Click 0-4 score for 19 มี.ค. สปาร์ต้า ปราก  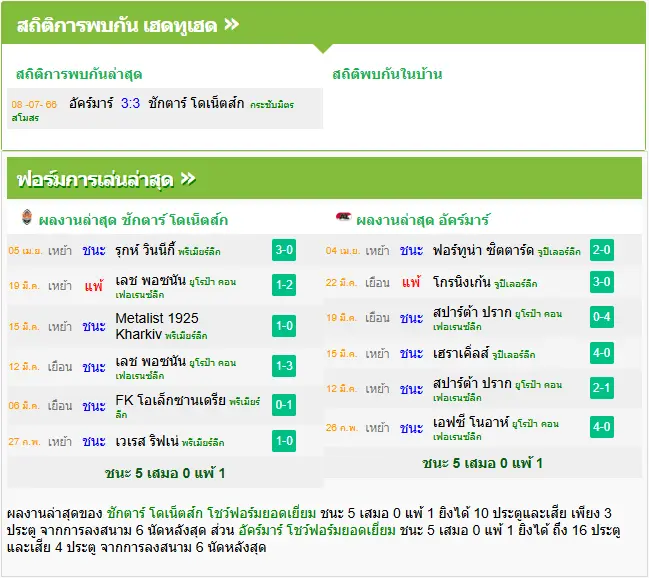(x=602, y=317)
